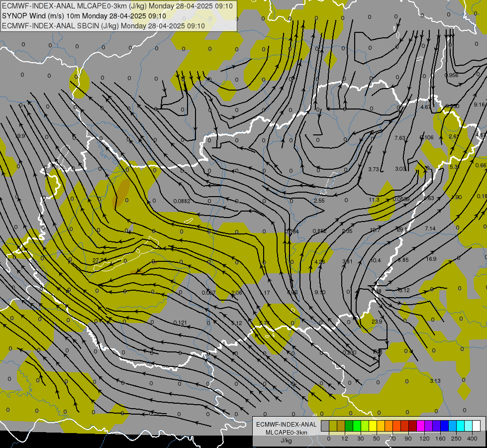Click the map value 2.35
Screen dimensions: 487x448
point(347,230)
